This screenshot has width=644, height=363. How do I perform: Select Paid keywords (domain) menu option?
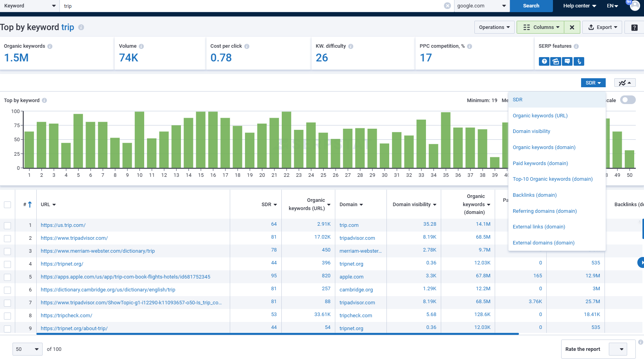[557, 164]
